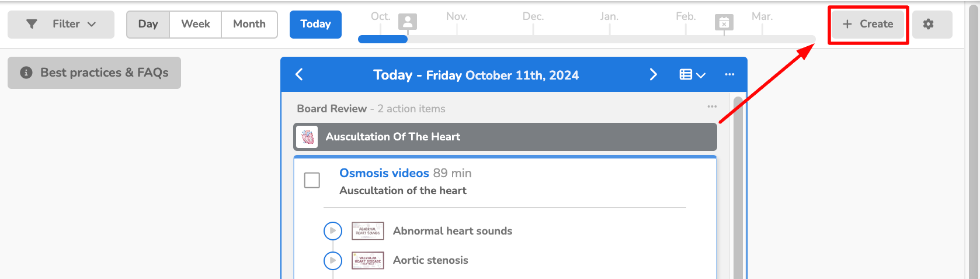Image resolution: width=980 pixels, height=279 pixels.
Task: Go to next day arrow
Action: [x=653, y=74]
